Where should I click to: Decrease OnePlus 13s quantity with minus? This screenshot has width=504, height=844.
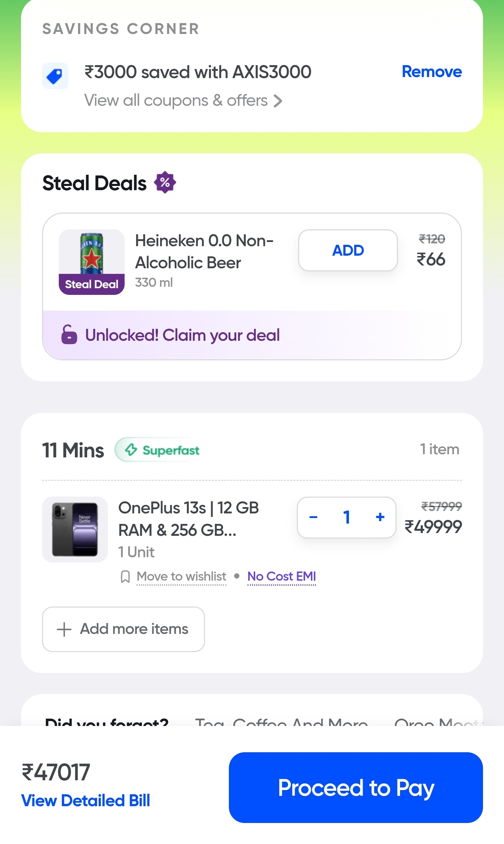[313, 517]
